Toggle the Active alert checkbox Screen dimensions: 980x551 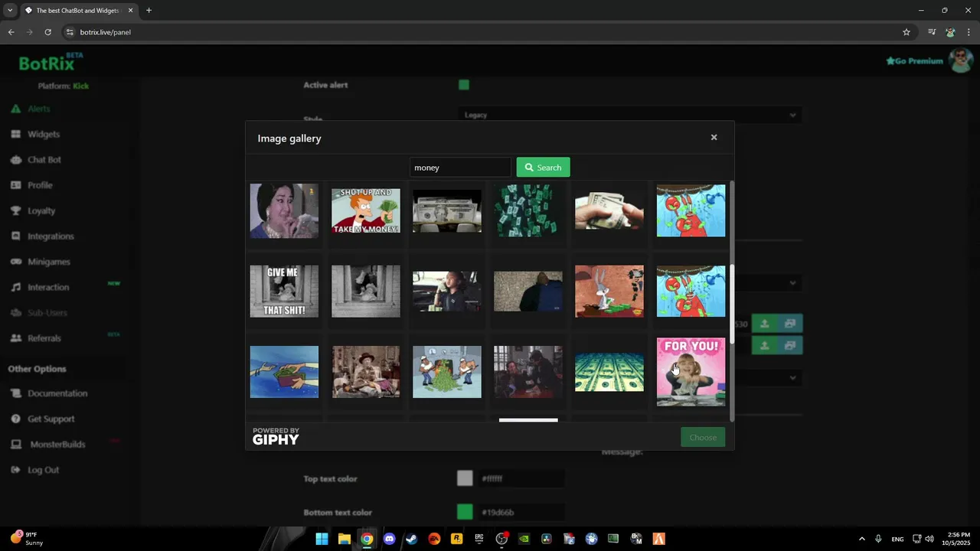(464, 85)
